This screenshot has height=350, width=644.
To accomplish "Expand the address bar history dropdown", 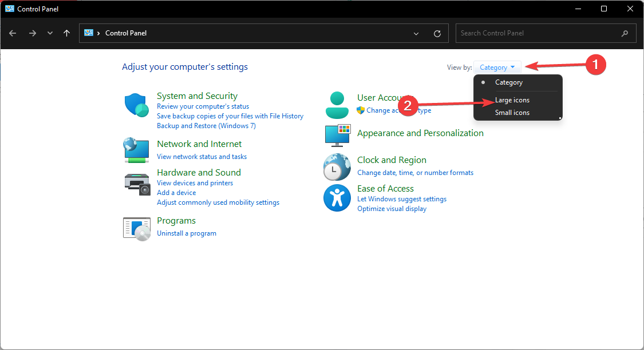I will click(x=416, y=34).
